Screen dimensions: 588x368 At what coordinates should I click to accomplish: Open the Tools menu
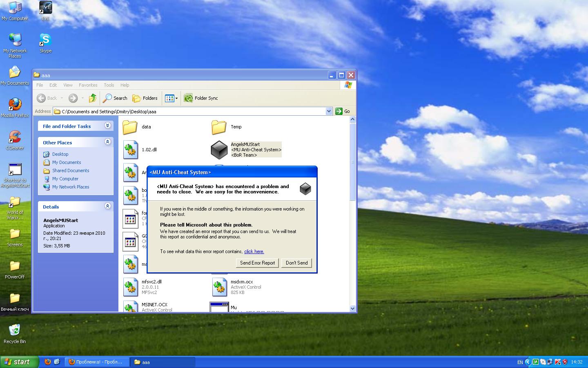[x=109, y=85]
